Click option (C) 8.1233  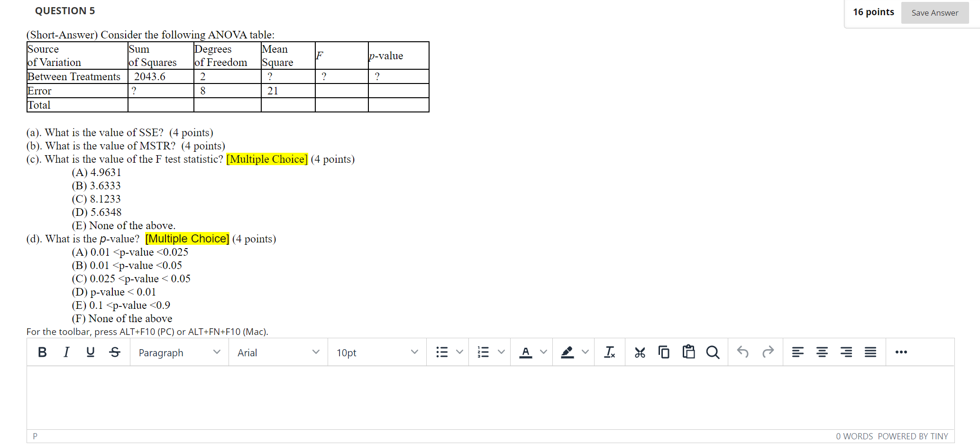click(96, 199)
